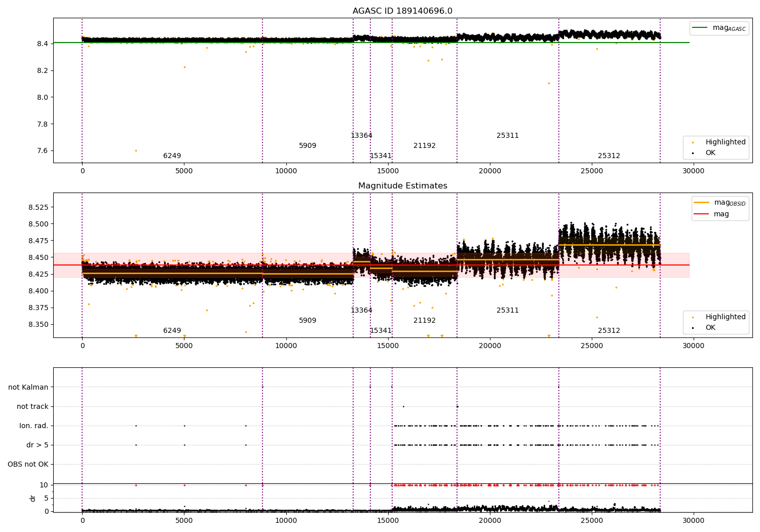Click the "not track" axis label

click(32, 406)
